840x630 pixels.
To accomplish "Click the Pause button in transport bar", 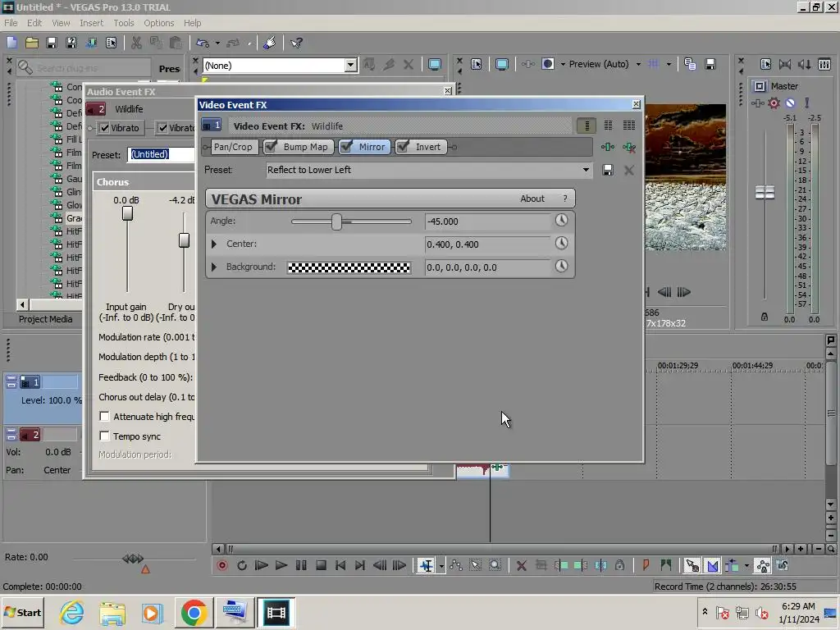I will [x=301, y=566].
